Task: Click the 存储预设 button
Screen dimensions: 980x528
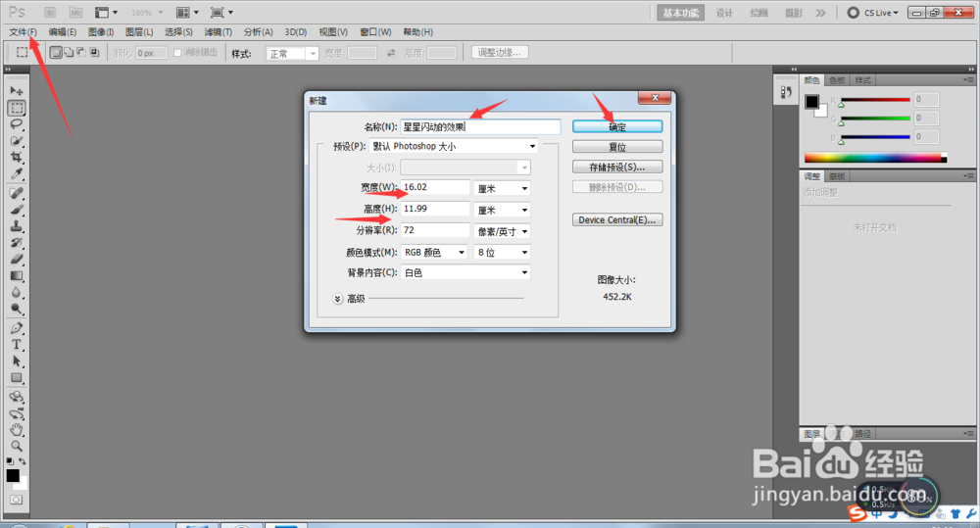Action: pyautogui.click(x=617, y=167)
